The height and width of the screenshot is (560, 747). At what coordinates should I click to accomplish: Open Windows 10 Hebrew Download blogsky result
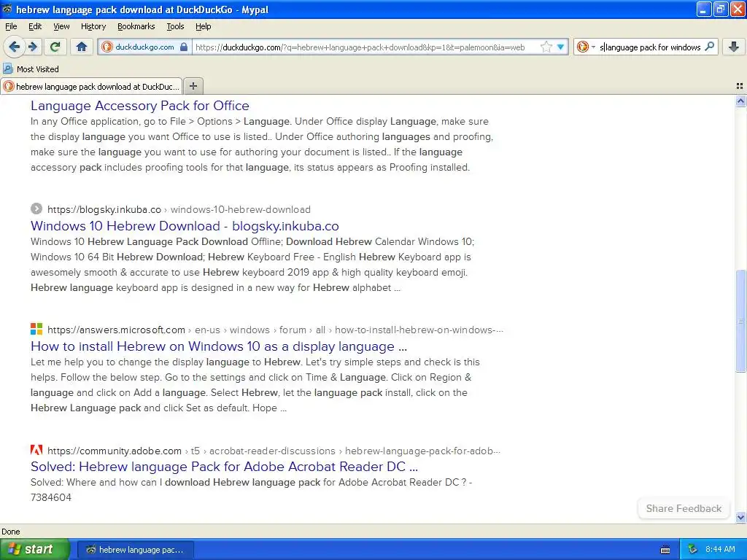coord(185,226)
